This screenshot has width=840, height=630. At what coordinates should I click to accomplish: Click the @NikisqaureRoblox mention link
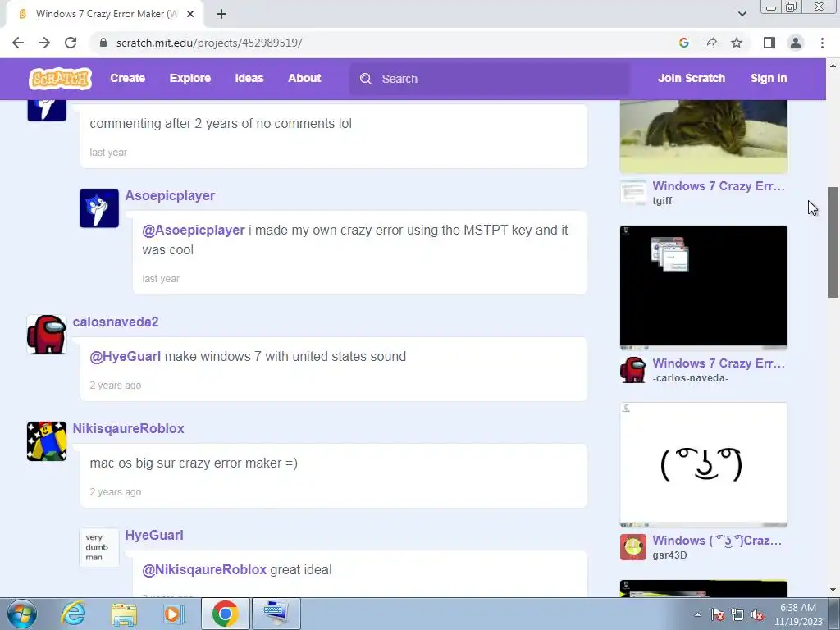click(x=204, y=569)
